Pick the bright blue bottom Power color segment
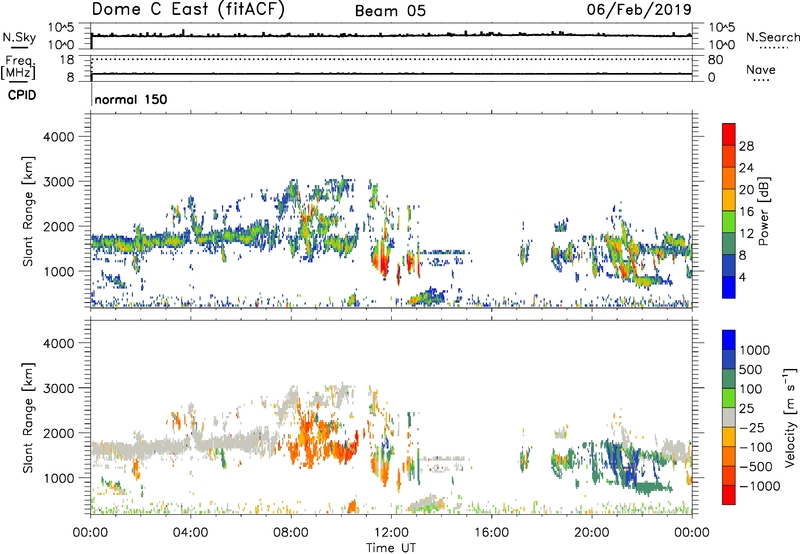 tap(729, 288)
